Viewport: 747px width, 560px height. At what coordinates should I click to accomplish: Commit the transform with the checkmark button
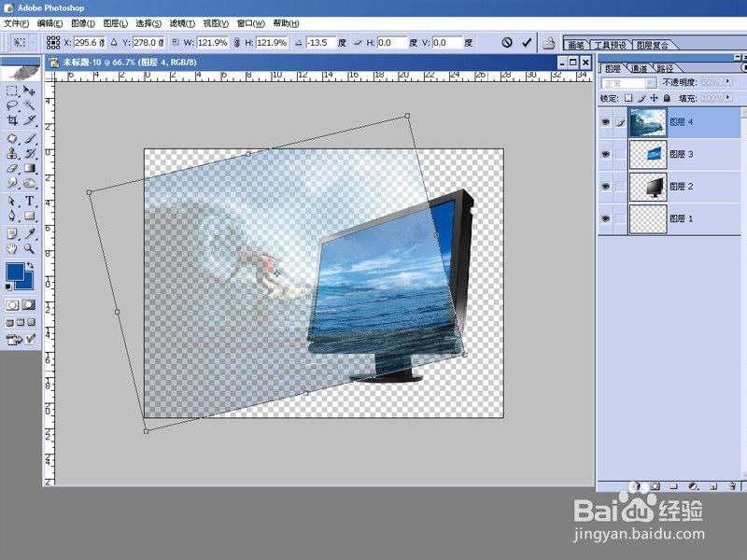[x=528, y=42]
